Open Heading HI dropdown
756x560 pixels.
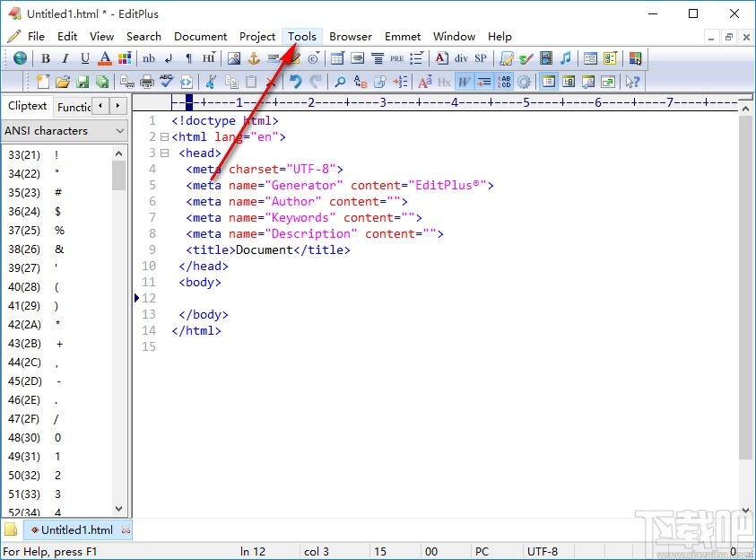click(x=208, y=58)
